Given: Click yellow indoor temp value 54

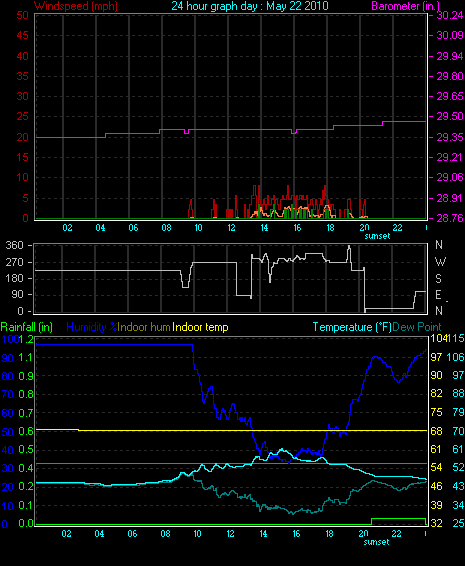Looking at the screenshot, I should coord(436,467).
